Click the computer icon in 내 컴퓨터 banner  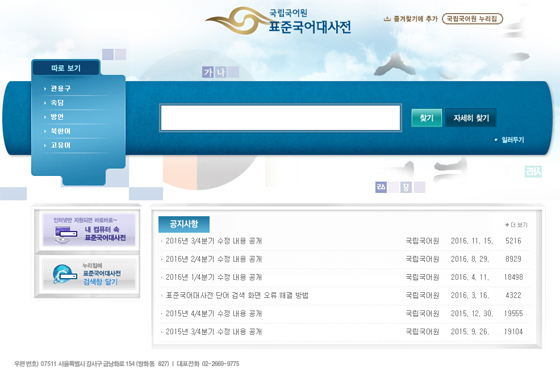click(x=66, y=235)
